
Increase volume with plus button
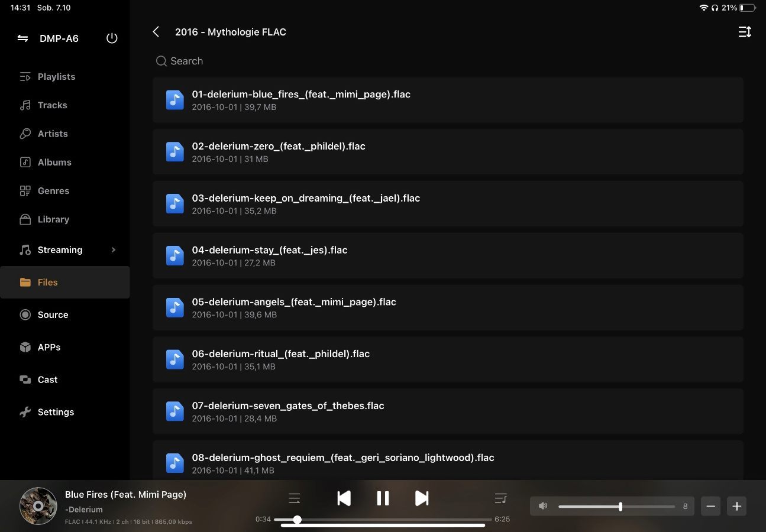point(737,507)
